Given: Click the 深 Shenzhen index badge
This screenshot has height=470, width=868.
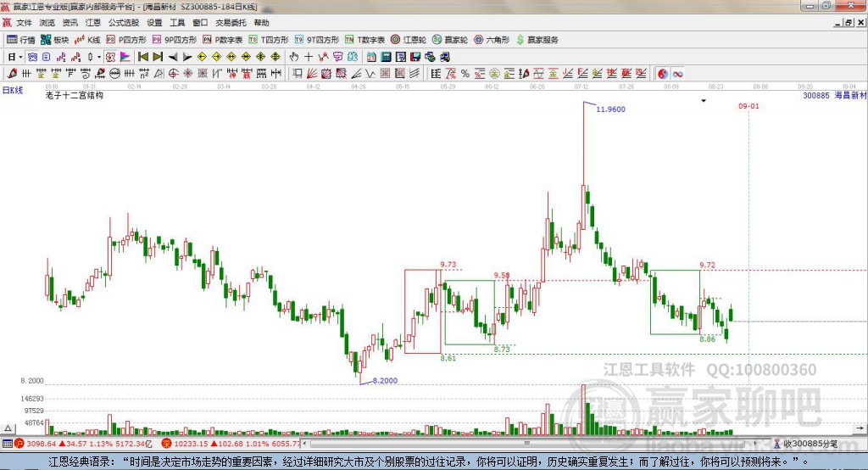Looking at the screenshot, I should coord(167,444).
